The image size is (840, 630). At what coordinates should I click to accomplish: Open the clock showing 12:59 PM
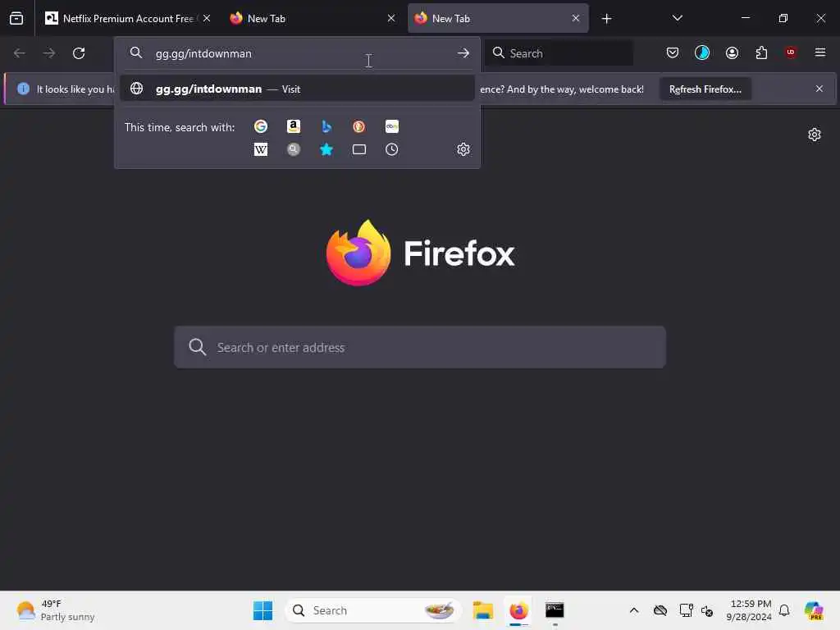click(748, 610)
